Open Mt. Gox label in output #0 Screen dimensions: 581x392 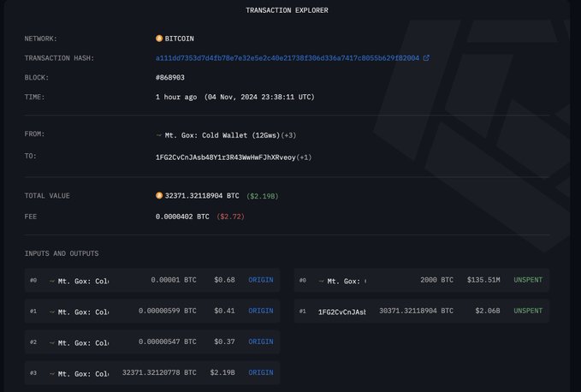point(347,282)
